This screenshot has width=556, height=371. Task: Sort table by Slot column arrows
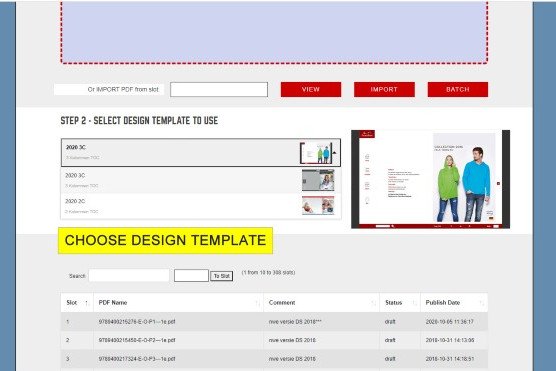click(87, 303)
